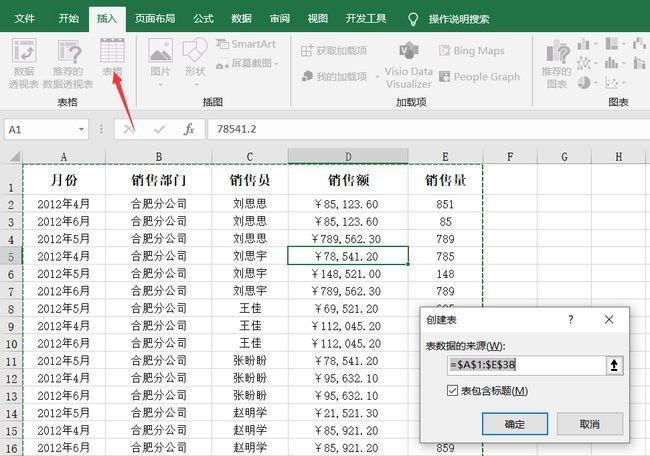Switch to the 页面布局 tab
This screenshot has width=650, height=456.
[155, 19]
